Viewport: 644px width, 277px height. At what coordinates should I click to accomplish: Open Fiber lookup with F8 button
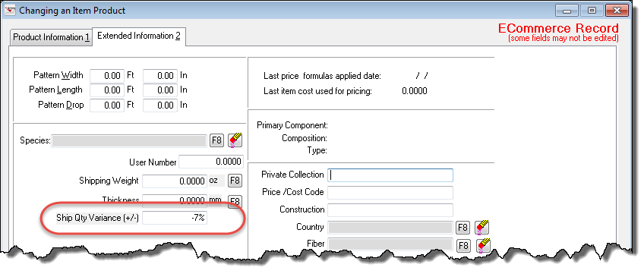[463, 245]
